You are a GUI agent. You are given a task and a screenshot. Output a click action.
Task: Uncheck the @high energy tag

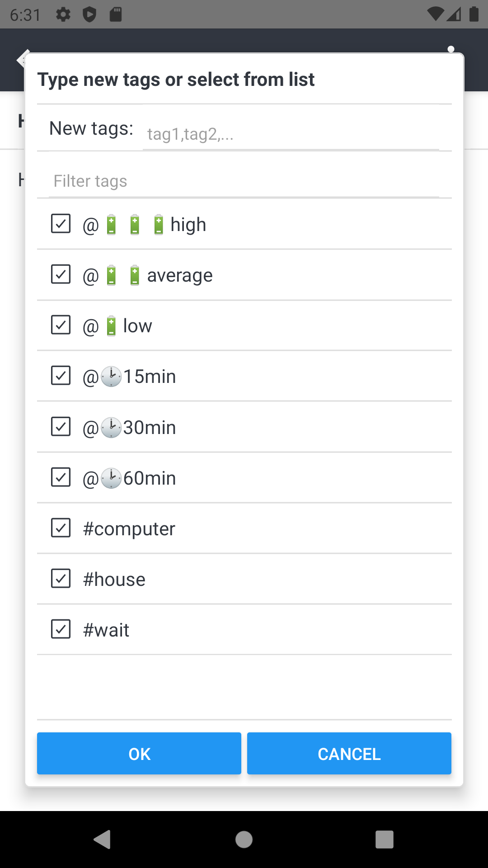tap(60, 223)
